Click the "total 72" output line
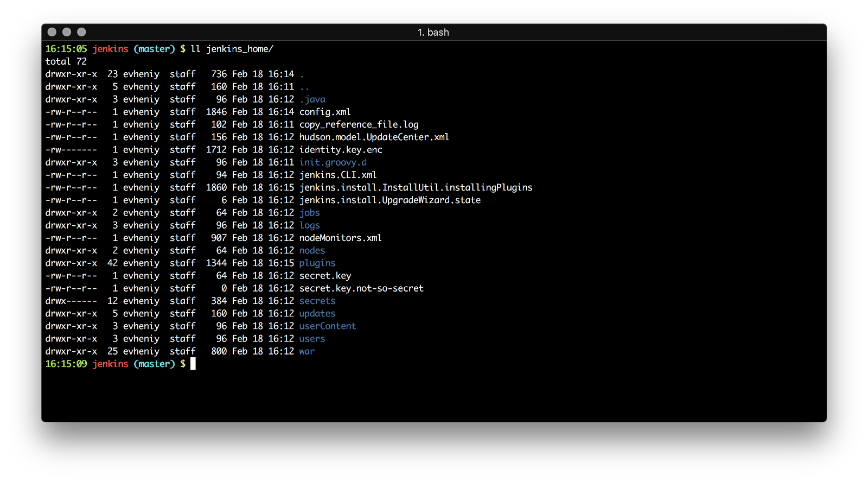 (66, 61)
